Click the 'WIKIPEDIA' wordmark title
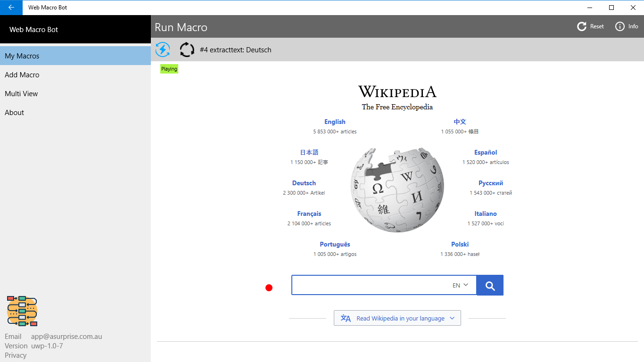The height and width of the screenshot is (362, 644). (x=397, y=91)
